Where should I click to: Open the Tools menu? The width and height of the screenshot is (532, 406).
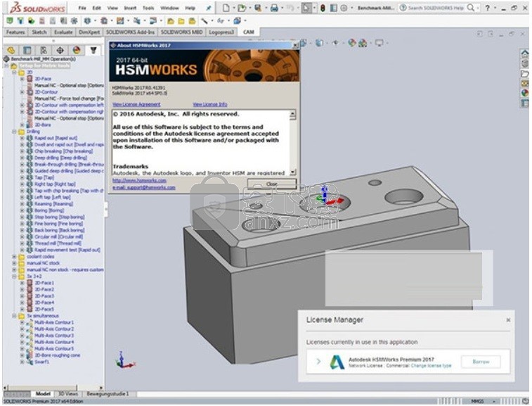point(148,8)
